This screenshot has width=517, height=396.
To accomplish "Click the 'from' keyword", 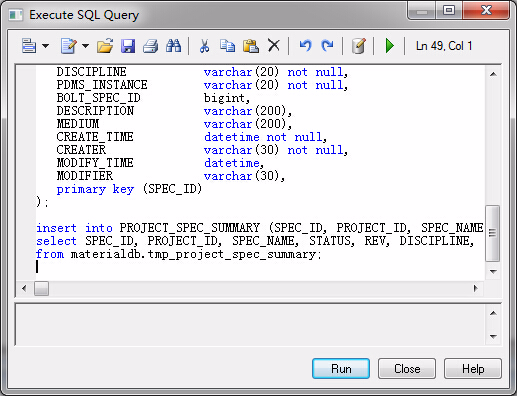I will (x=50, y=254).
